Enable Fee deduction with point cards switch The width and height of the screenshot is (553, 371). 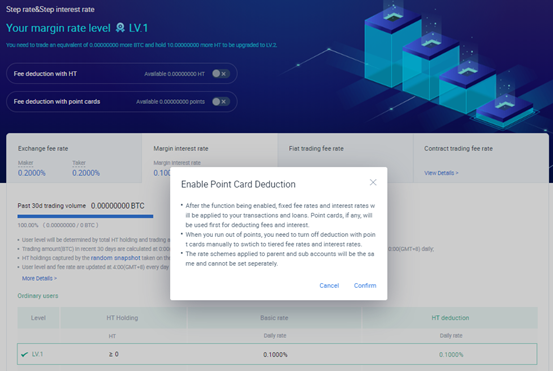220,102
